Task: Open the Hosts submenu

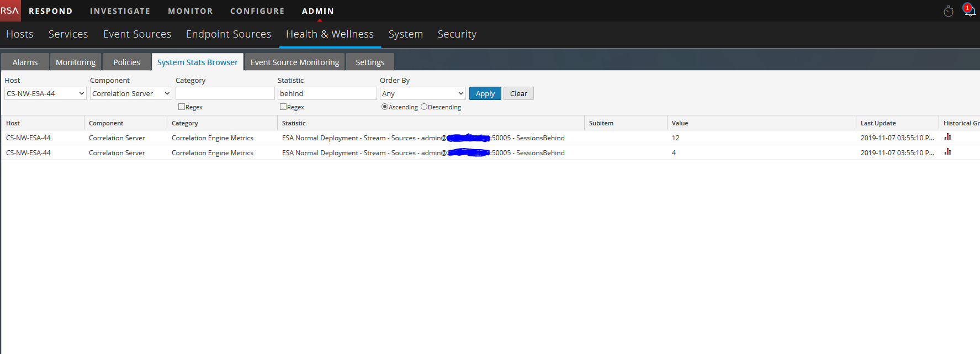Action: click(20, 34)
